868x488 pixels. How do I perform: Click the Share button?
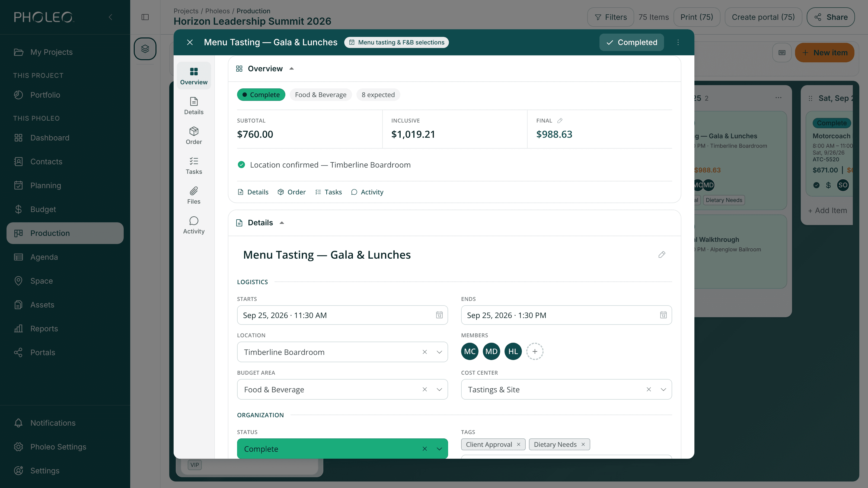pos(831,17)
